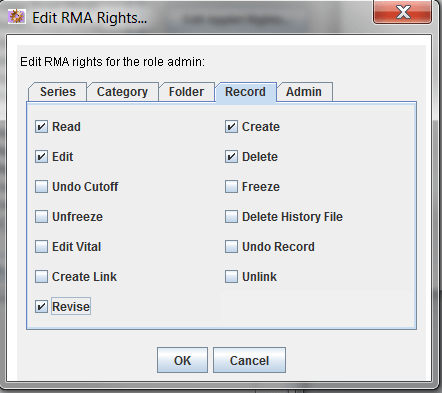Check the Edit Vital option
Viewport: 442px width, 393px height.
41,247
